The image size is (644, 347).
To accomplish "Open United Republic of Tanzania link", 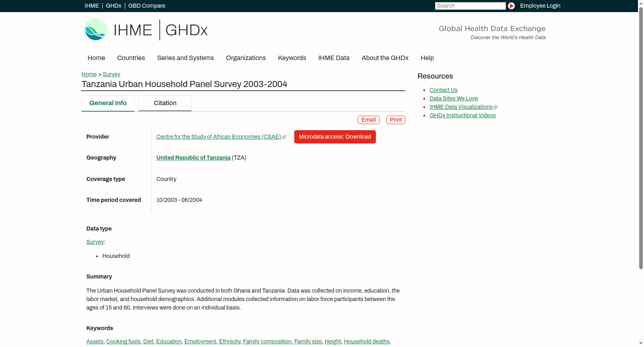I will [x=194, y=158].
